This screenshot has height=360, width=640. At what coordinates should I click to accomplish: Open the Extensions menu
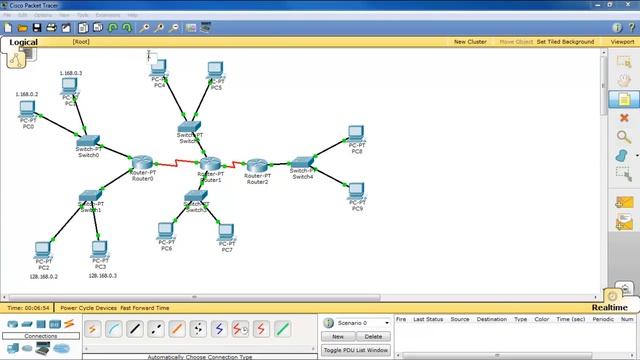coord(108,15)
